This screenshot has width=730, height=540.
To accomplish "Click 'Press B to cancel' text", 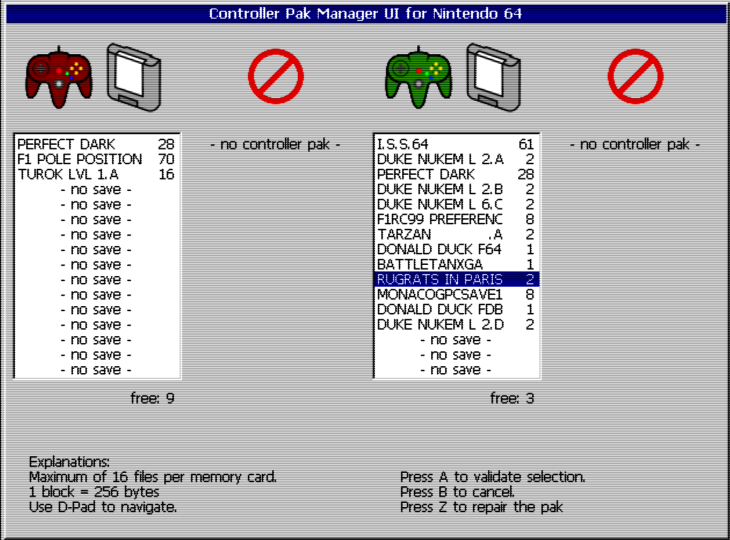I will (457, 492).
